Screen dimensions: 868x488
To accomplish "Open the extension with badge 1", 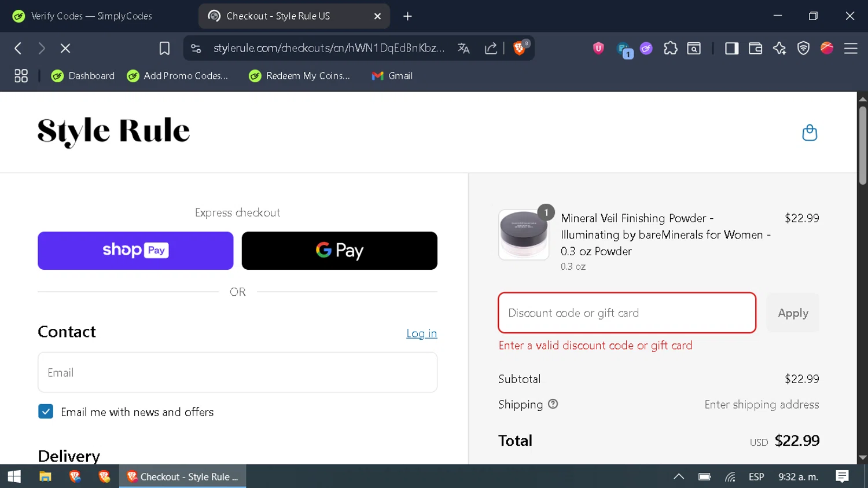I will coord(624,50).
